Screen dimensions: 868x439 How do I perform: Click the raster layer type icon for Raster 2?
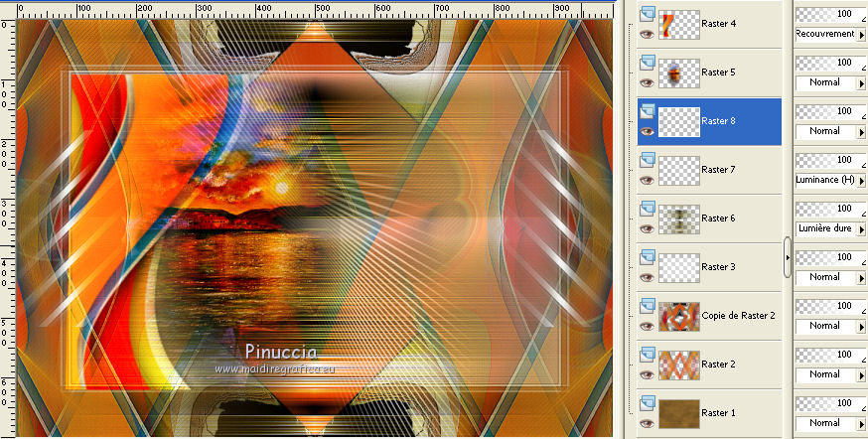pos(648,355)
